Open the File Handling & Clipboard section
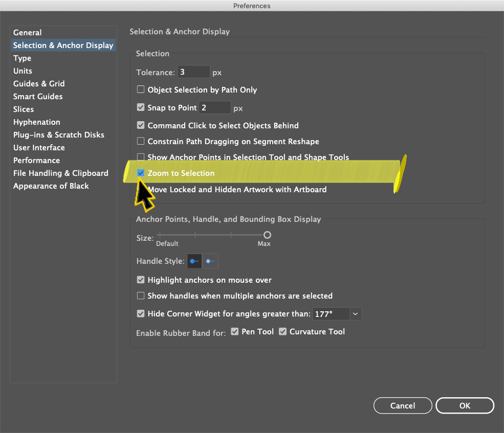The width and height of the screenshot is (504, 433). coord(60,173)
